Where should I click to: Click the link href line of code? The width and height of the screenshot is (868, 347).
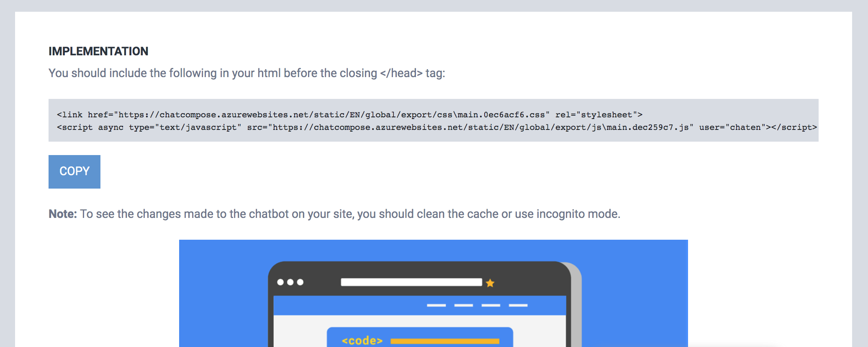350,115
